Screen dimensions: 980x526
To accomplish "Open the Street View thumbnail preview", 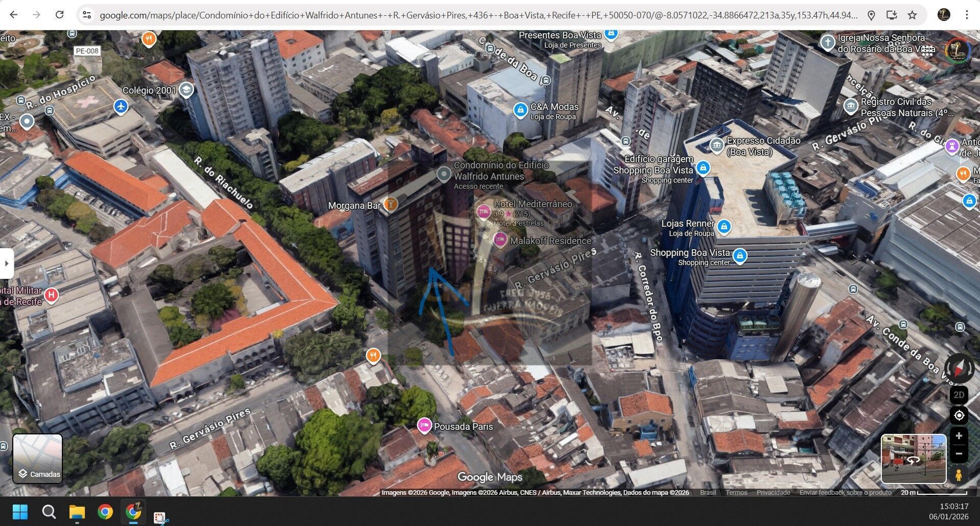I will (913, 459).
